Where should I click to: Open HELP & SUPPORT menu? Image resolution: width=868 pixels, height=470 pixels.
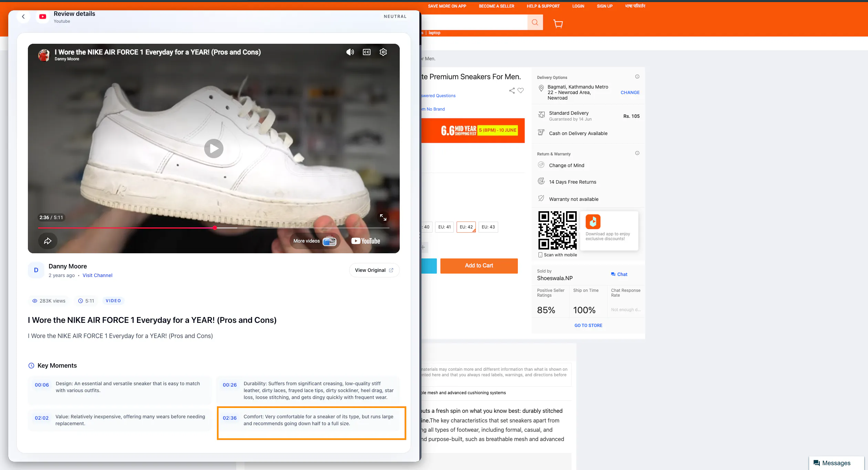543,6
